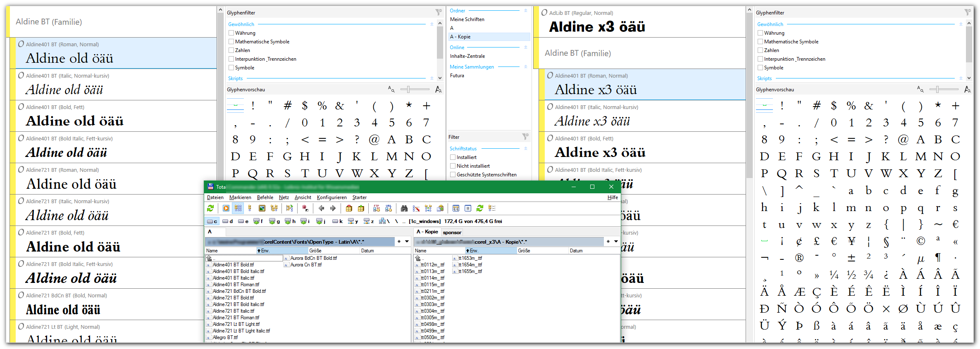Click the Filter funnel icon in middle panel
Image resolution: width=980 pixels, height=349 pixels.
(x=525, y=136)
